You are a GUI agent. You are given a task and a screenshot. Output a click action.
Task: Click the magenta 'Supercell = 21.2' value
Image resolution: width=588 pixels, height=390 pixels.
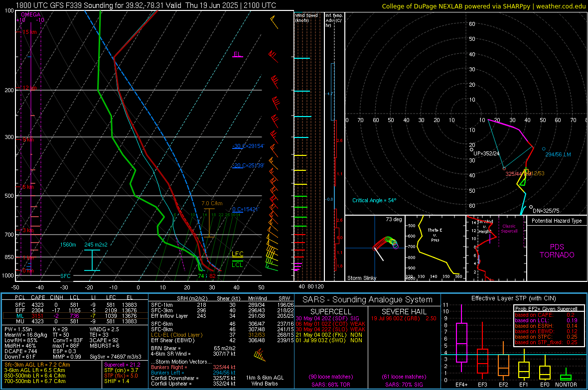[122, 365]
